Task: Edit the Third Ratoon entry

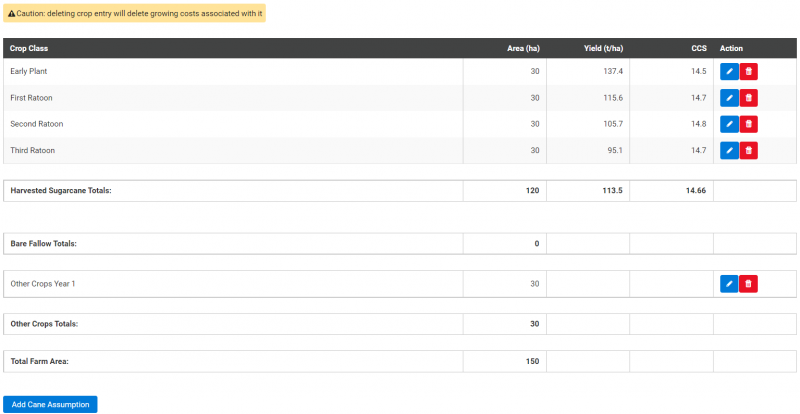Action: tap(729, 150)
